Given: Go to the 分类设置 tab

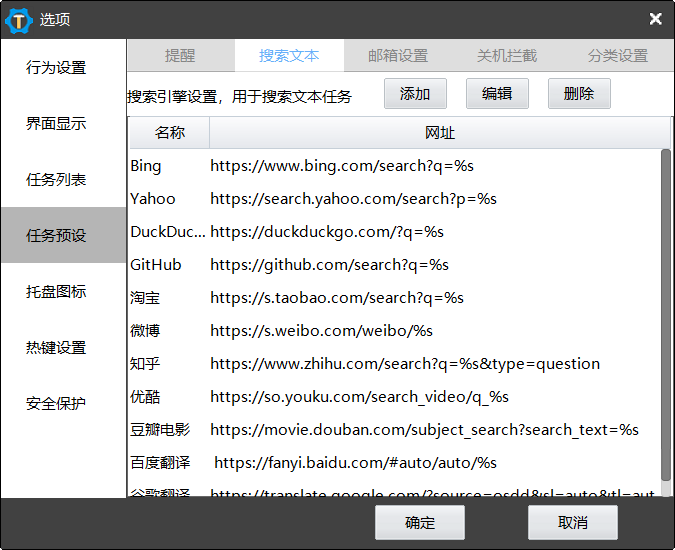Looking at the screenshot, I should [618, 56].
